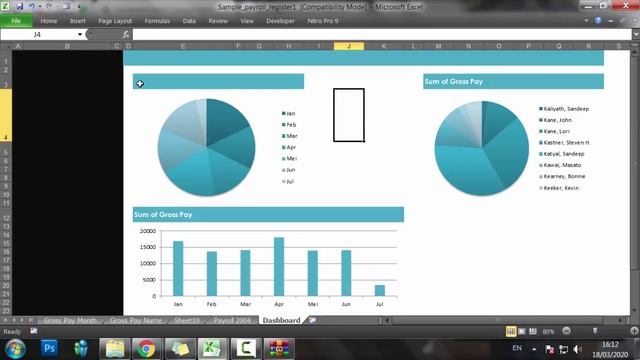
Task: Click the Insert Worksheet icon after Dashboard
Action: coord(312,320)
